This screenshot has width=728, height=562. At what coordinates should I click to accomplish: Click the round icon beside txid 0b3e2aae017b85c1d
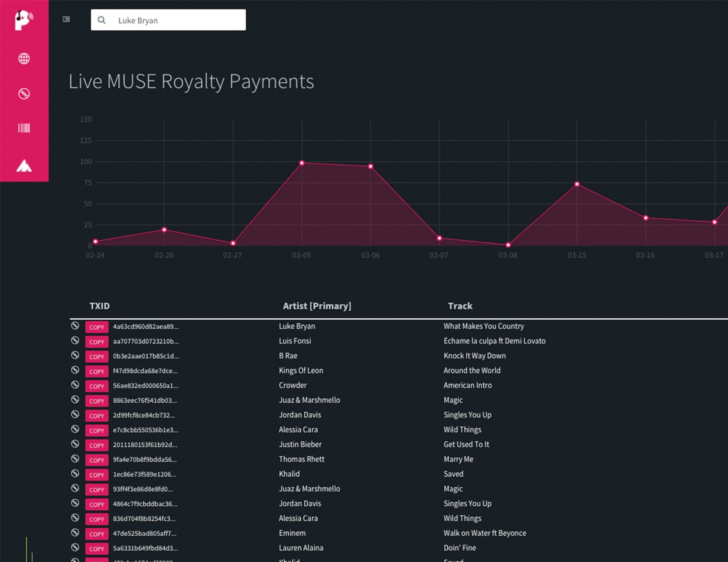[x=75, y=355]
